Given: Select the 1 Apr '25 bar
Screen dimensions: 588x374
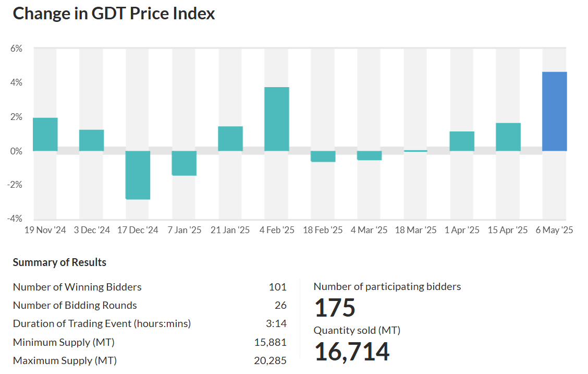Looking at the screenshot, I should click(x=462, y=141).
